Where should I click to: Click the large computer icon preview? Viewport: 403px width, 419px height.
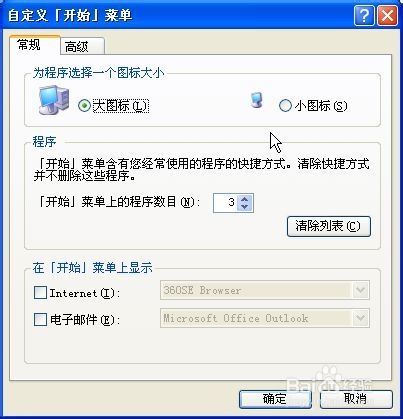point(54,100)
